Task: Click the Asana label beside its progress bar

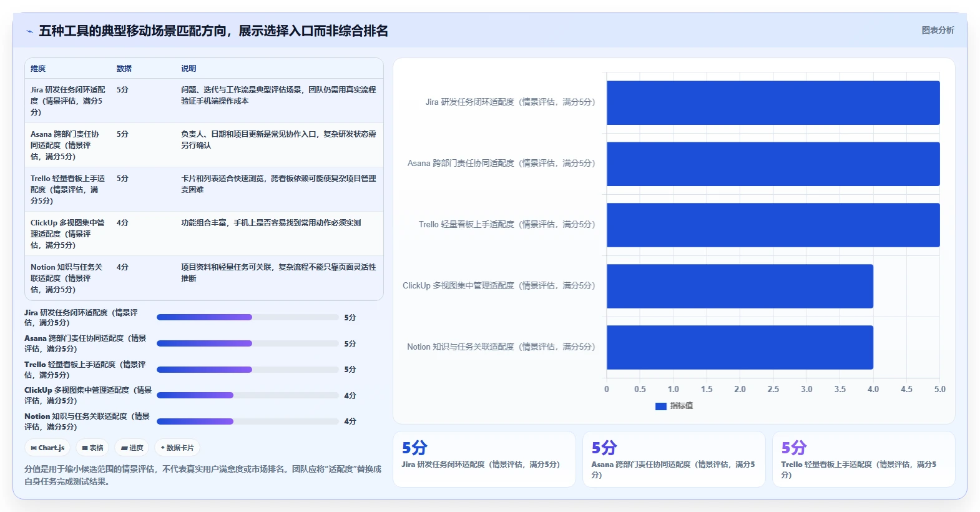Action: coord(86,343)
